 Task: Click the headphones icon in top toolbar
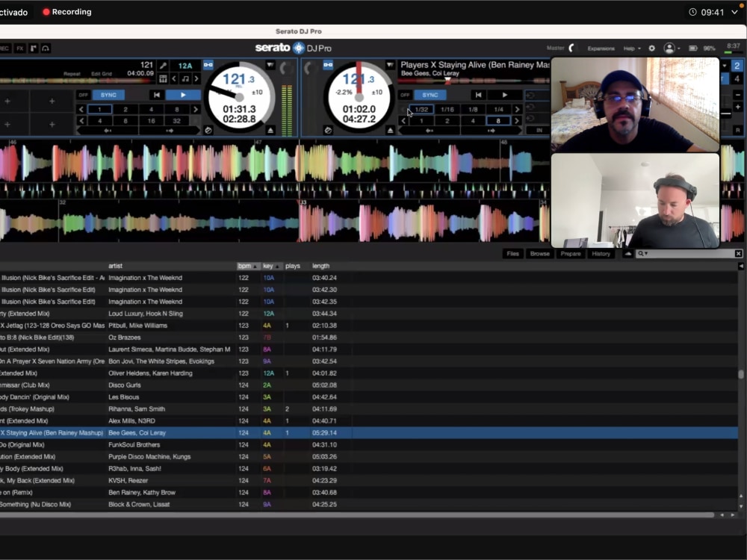[x=46, y=49]
